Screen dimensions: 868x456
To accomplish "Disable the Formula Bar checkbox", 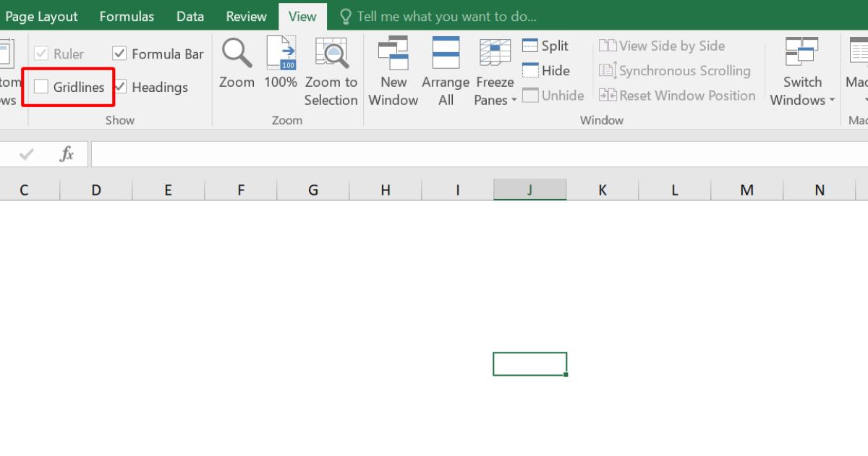I will click(119, 53).
